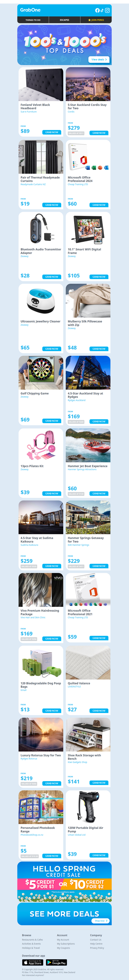Select the Join Perks star tab
Screen dimensions: 129x980
pos(96,20)
